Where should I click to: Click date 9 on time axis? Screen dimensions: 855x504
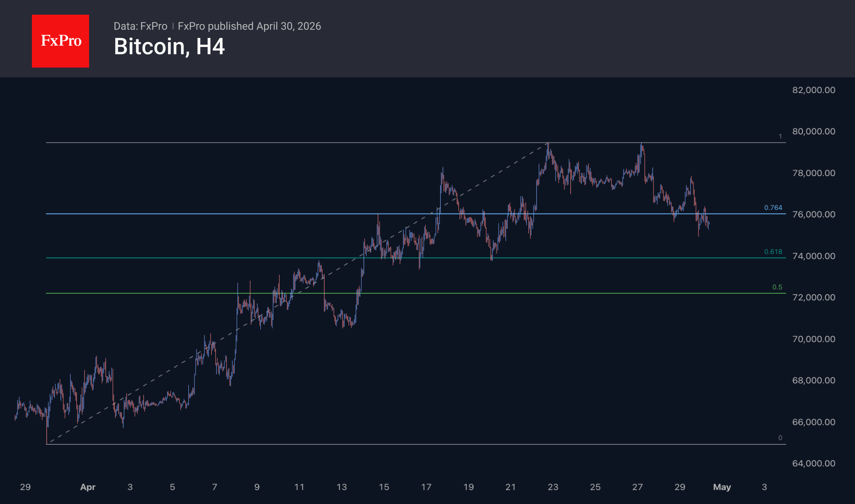pyautogui.click(x=257, y=487)
